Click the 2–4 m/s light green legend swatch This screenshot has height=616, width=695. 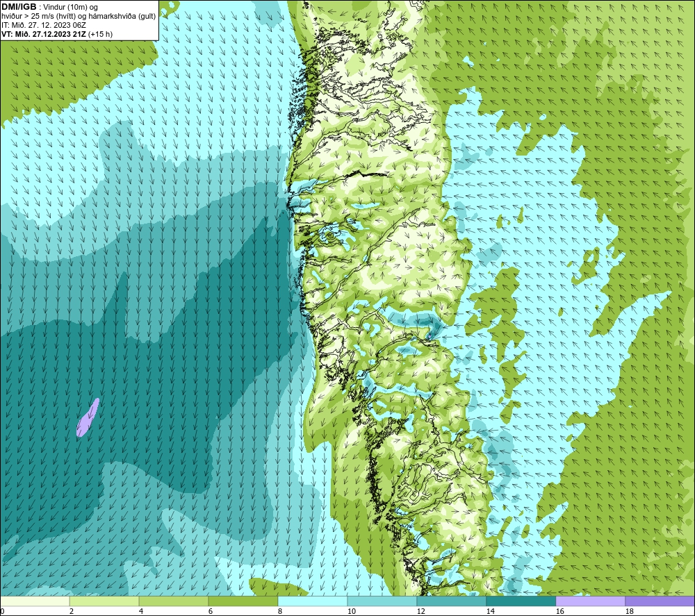tap(104, 601)
